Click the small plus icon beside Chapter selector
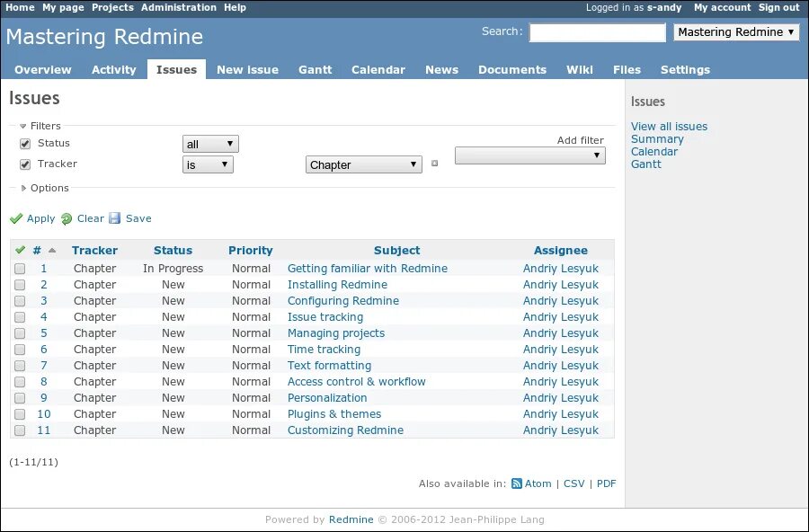The width and height of the screenshot is (809, 532). (x=434, y=164)
